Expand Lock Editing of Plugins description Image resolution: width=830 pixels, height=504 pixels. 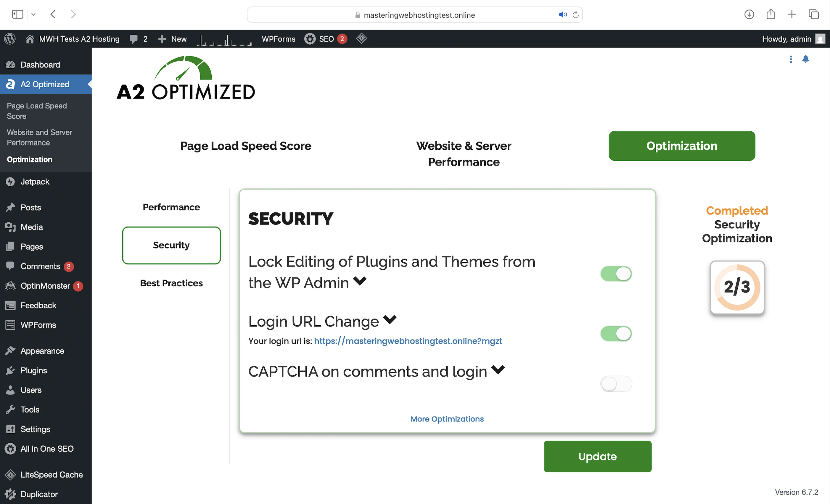point(360,281)
